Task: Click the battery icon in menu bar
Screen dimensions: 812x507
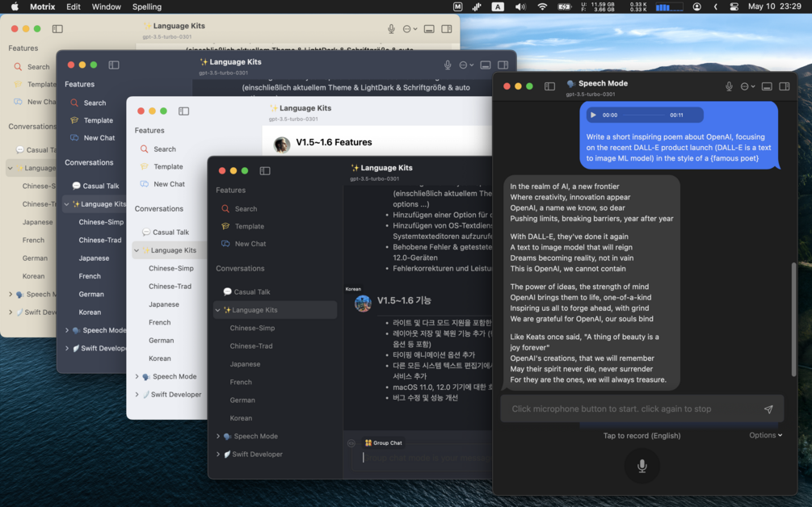Action: (x=564, y=6)
